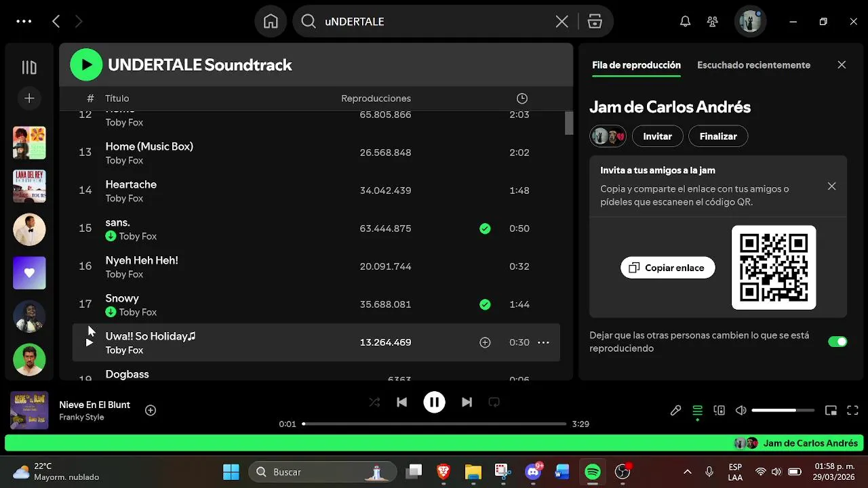Viewport: 868px width, 488px height.
Task: Toggle saved checkmark for sans.
Action: (485, 228)
